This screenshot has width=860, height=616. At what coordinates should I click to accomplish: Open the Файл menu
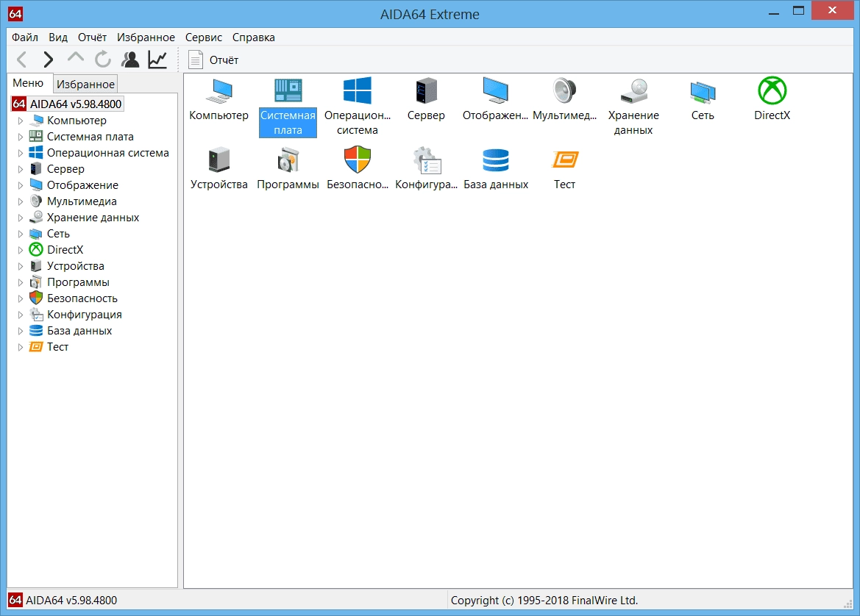coord(25,37)
